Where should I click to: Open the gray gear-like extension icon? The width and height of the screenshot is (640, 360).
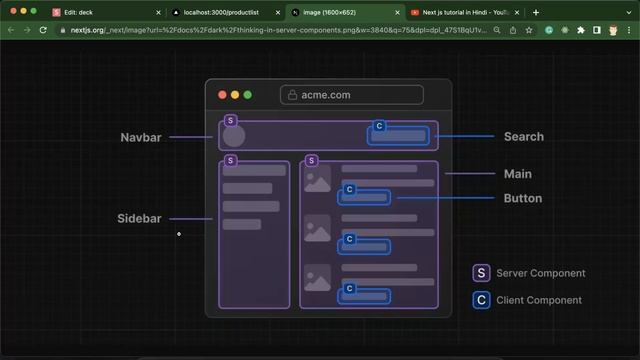[x=565, y=30]
